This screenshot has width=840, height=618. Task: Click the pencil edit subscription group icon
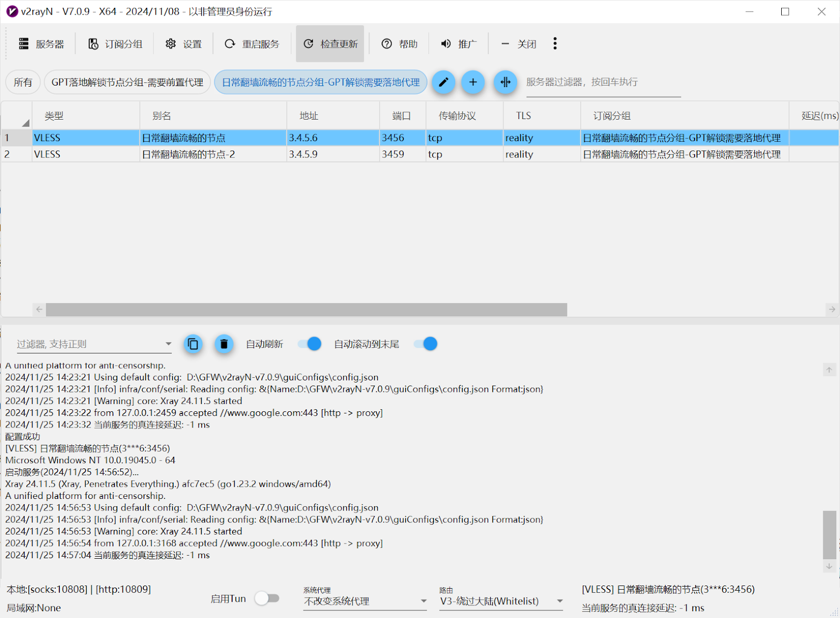(444, 82)
